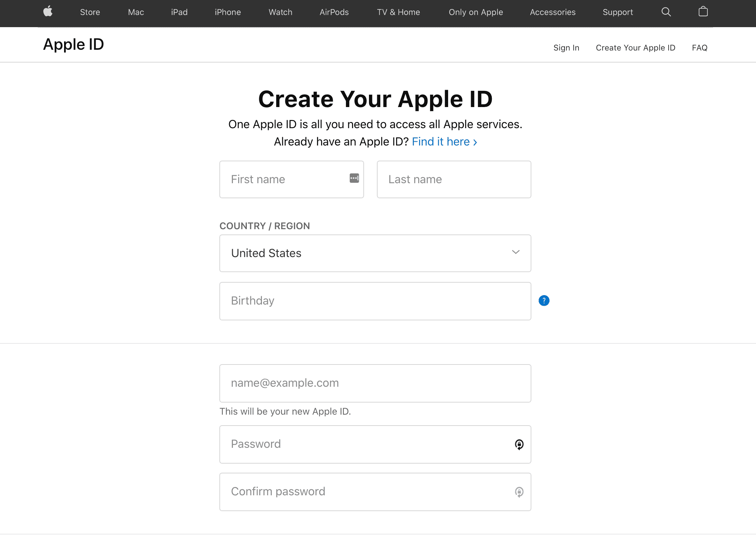Open the shopping bag icon
The height and width of the screenshot is (536, 756).
pyautogui.click(x=703, y=12)
